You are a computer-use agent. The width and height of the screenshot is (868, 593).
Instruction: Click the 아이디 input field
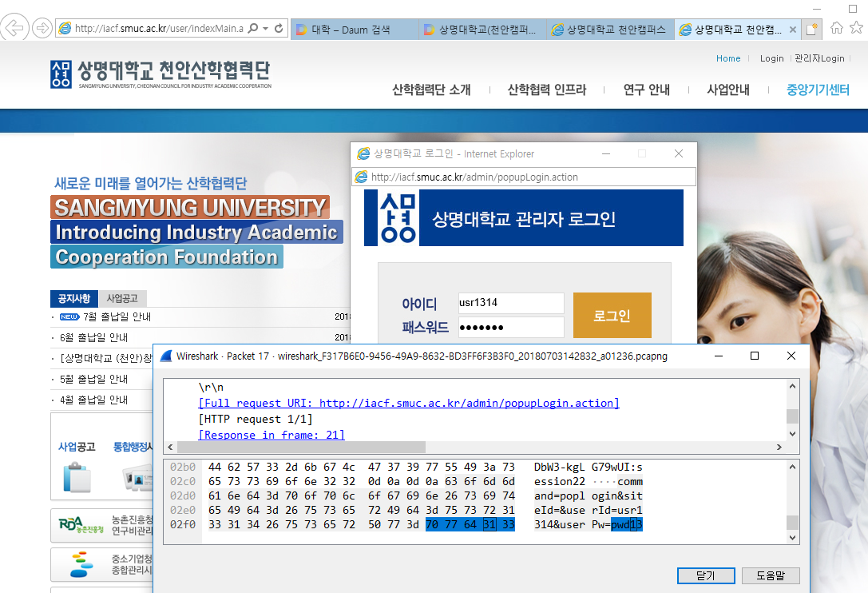click(511, 303)
